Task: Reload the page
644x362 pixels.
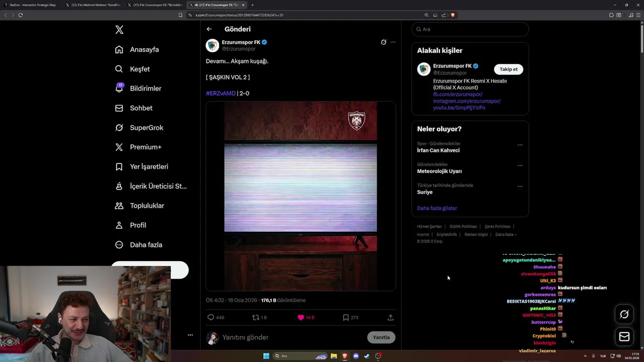Action: click(x=21, y=15)
